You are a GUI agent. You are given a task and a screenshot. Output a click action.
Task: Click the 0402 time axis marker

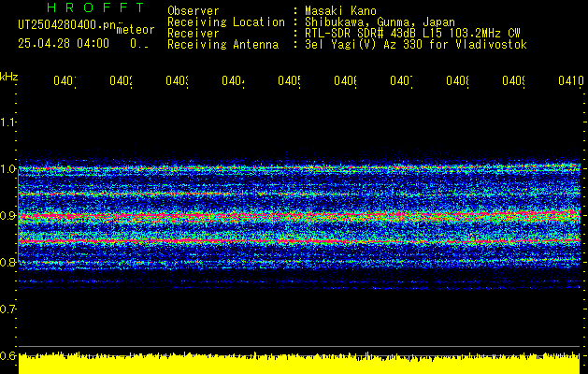point(121,80)
